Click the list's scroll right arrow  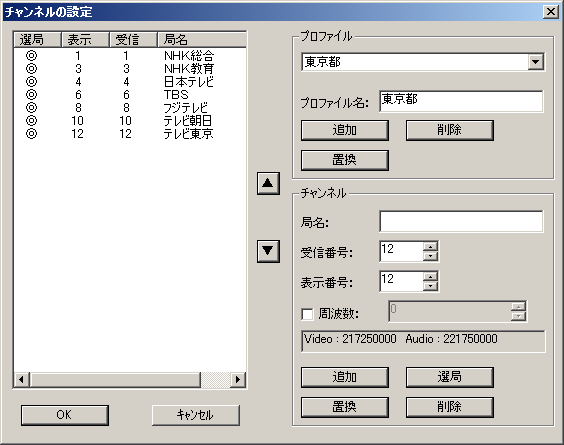238,380
